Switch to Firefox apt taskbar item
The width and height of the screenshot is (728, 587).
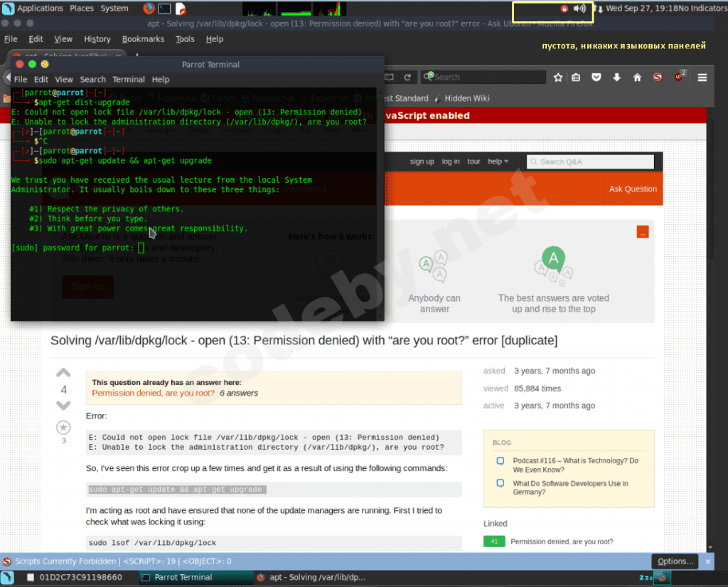point(313,577)
